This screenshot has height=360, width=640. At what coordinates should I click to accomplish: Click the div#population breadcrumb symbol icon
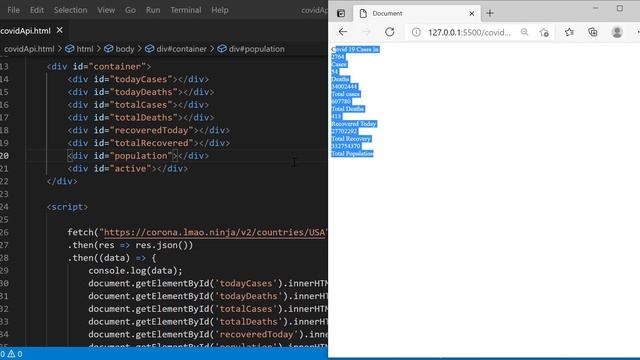[x=222, y=49]
